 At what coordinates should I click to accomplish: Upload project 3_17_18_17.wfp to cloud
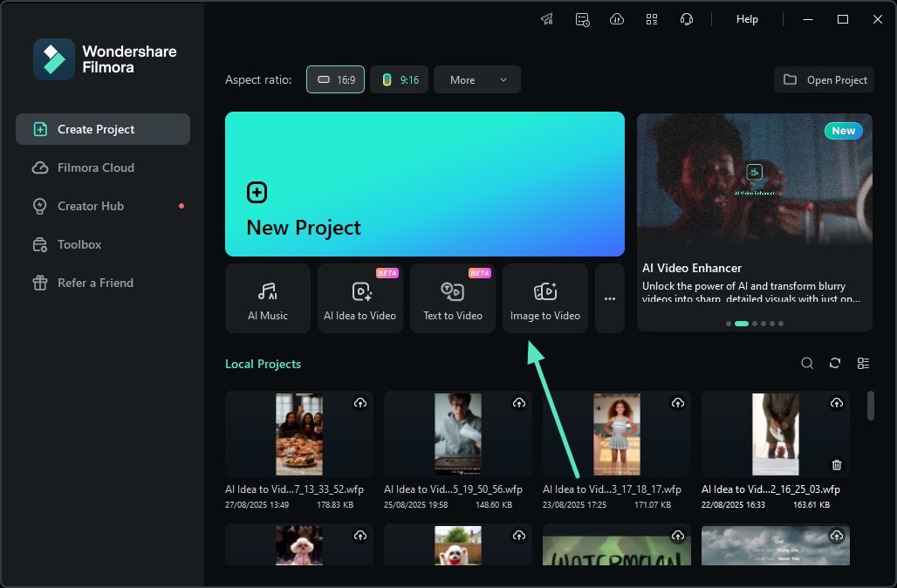[678, 403]
